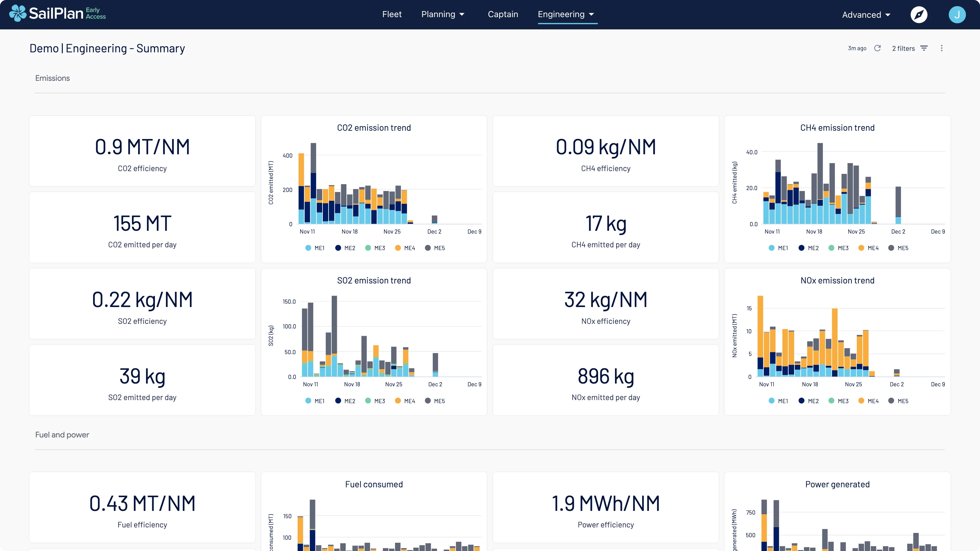Open the compass navigation icon
The image size is (980, 551).
point(919,15)
